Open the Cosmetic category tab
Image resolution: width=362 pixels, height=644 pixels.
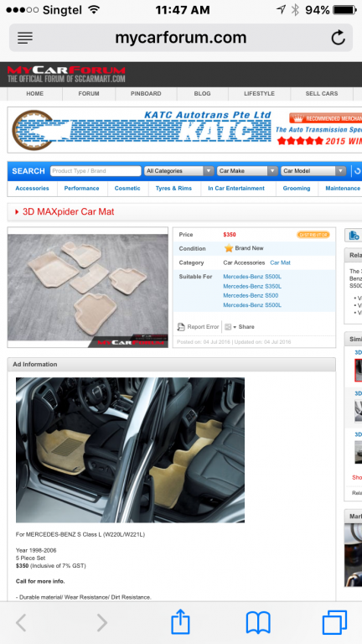pos(127,188)
